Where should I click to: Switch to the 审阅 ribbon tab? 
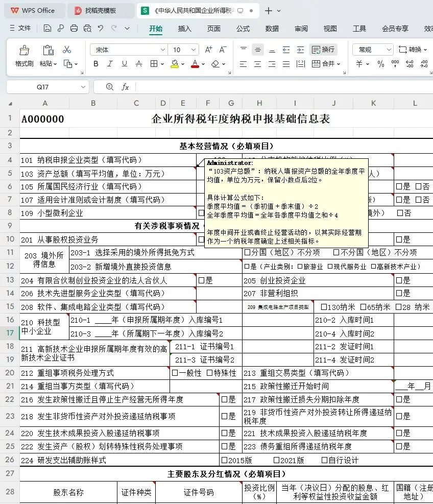pyautogui.click(x=301, y=29)
